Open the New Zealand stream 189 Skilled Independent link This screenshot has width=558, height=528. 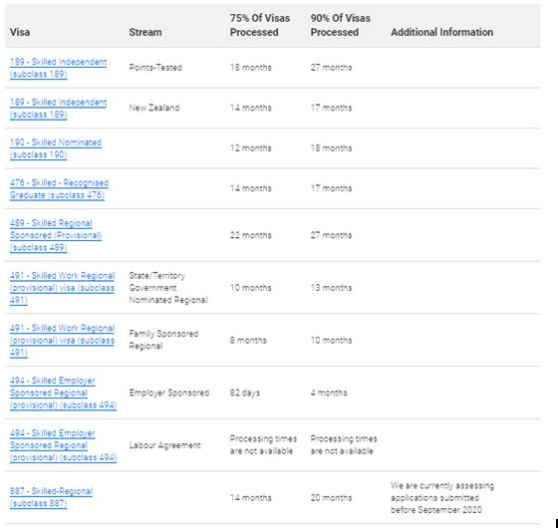coord(58,108)
